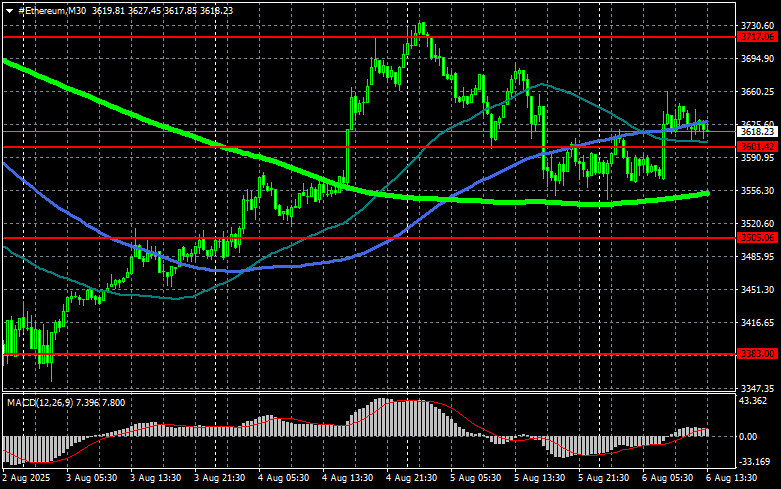Click the 3660.25 price scale value
The image size is (781, 489).
(758, 92)
